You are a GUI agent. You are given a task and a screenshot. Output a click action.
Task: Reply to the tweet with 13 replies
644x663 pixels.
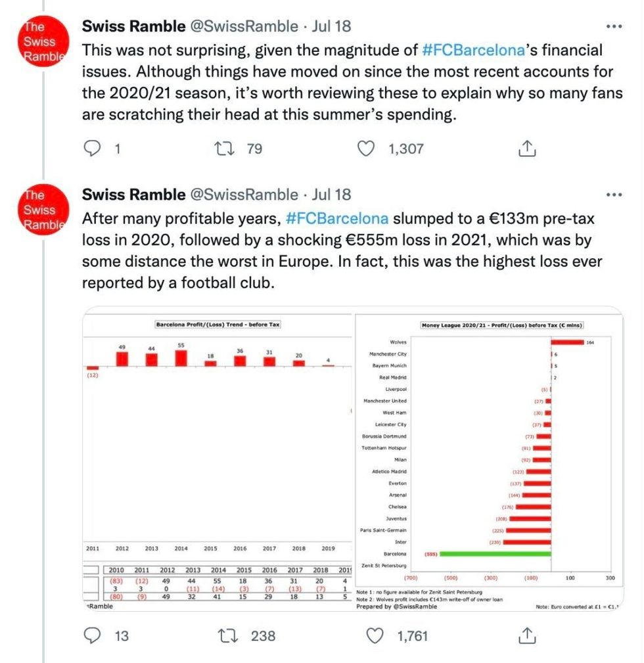click(x=94, y=635)
